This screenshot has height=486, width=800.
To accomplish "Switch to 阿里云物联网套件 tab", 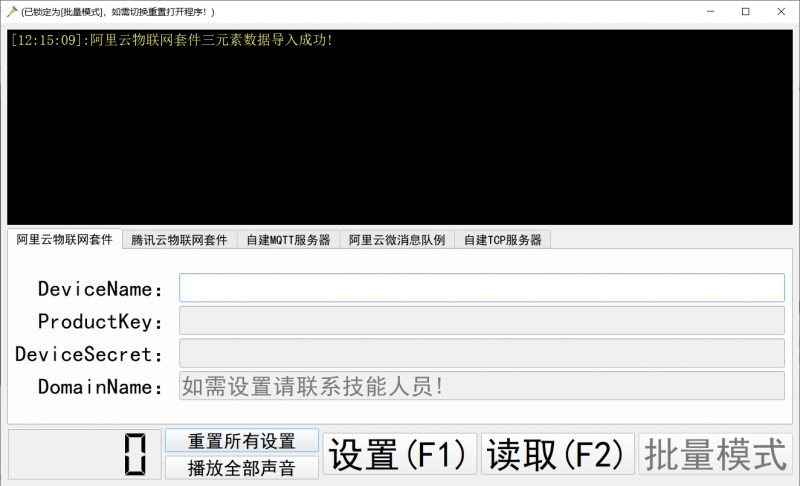I will [65, 239].
